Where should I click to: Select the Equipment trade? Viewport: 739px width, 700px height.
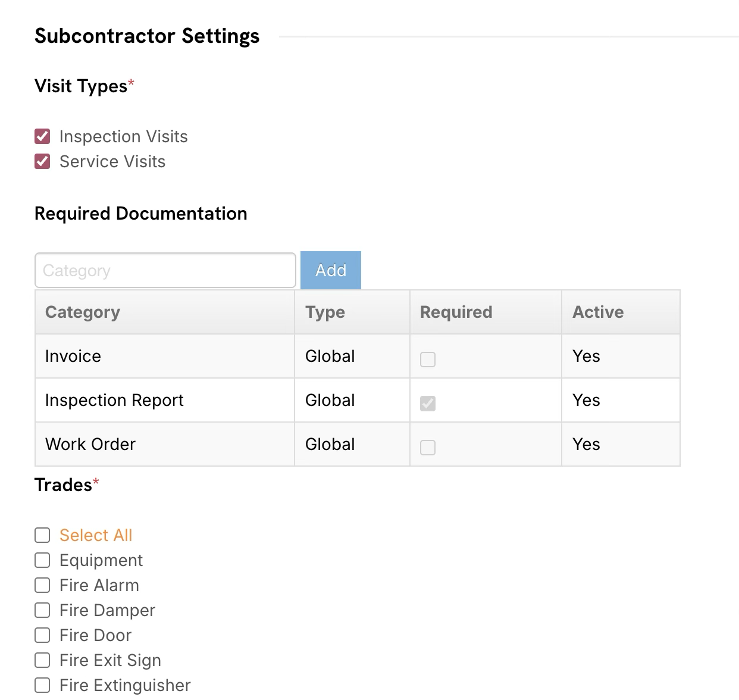point(42,560)
